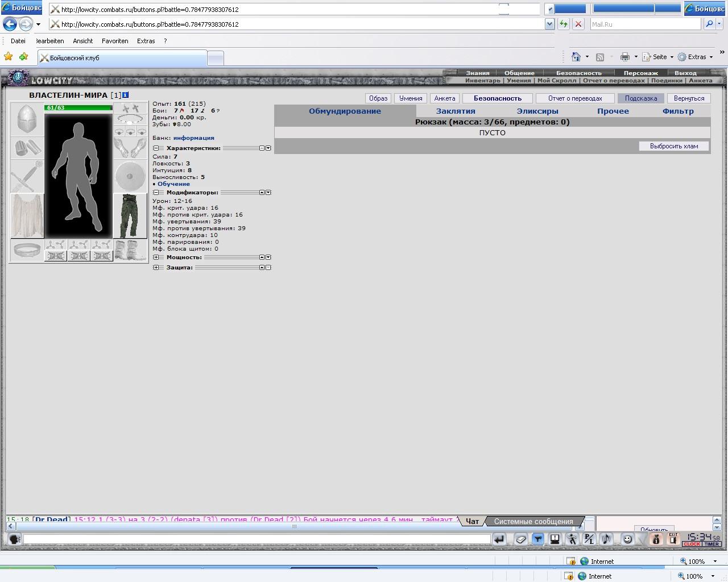This screenshot has height=582, width=728.
Task: Open the sword weapon slot
Action: (27, 176)
